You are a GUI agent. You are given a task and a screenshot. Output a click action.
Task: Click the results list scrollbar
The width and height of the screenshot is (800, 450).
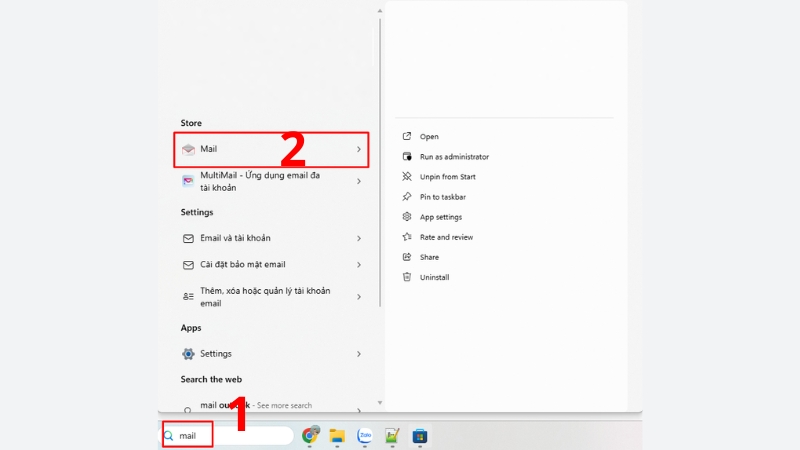(x=380, y=200)
